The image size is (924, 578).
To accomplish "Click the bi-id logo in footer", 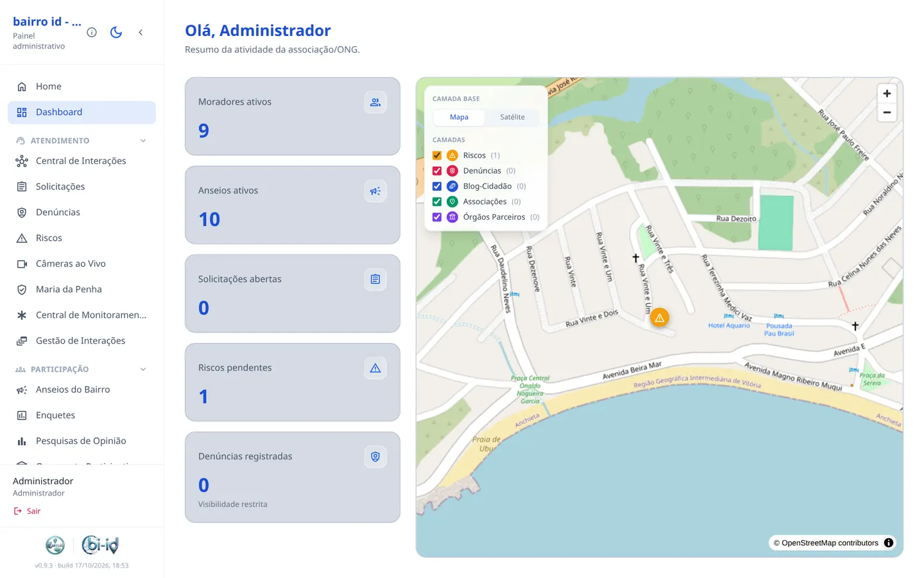I will tap(101, 545).
